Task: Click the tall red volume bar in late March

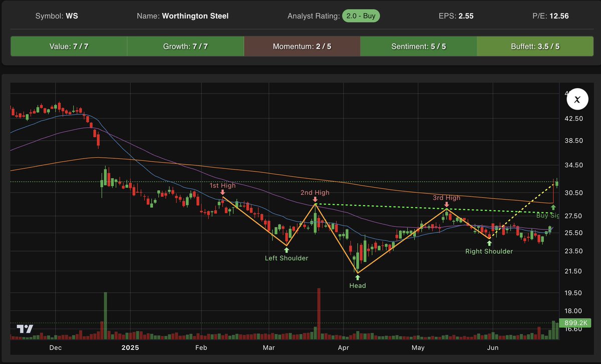Action: click(319, 314)
